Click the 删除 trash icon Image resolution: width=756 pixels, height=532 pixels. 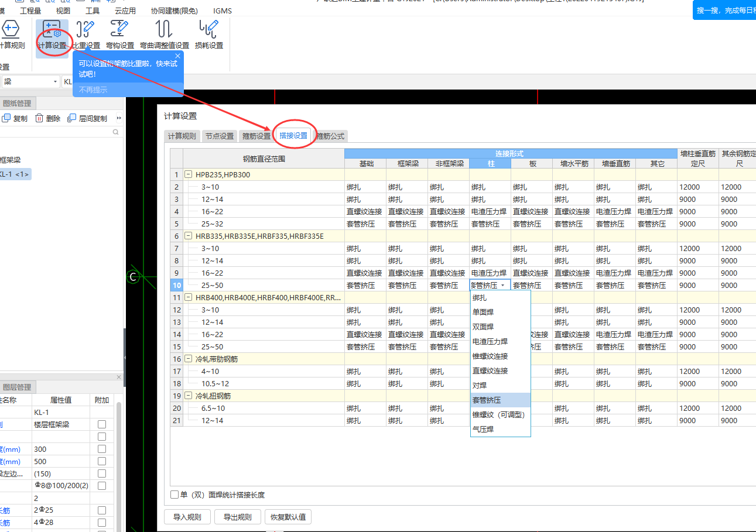pyautogui.click(x=48, y=118)
